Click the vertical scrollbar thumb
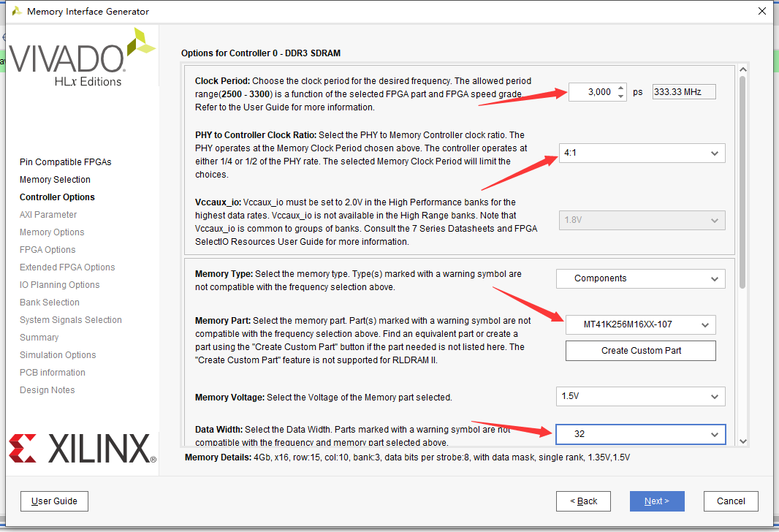The image size is (779, 532). pyautogui.click(x=742, y=182)
